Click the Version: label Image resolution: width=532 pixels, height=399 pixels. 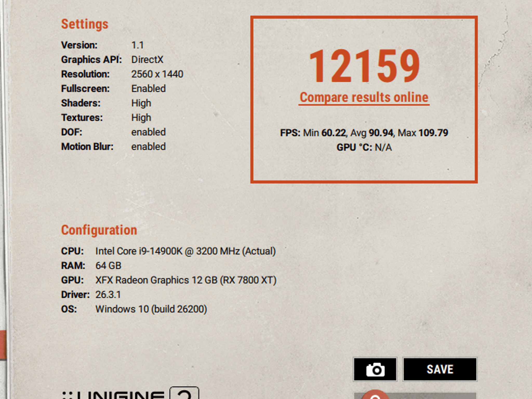click(79, 45)
